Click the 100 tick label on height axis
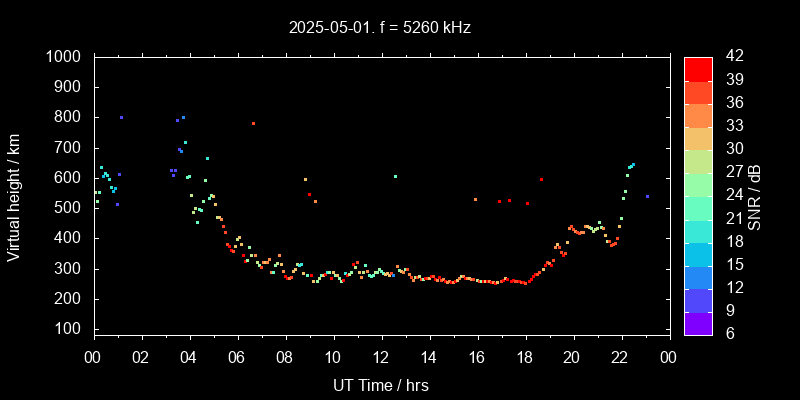This screenshot has width=800, height=400. coord(71,330)
